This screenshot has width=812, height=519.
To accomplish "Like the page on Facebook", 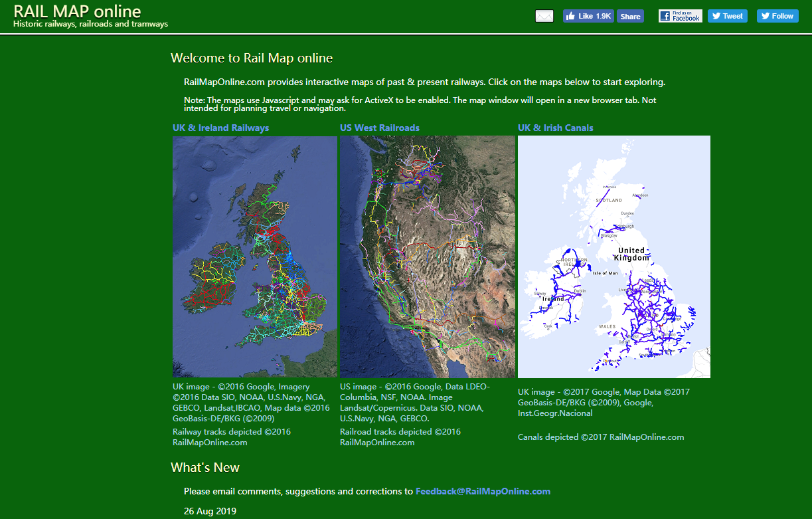I will click(588, 16).
